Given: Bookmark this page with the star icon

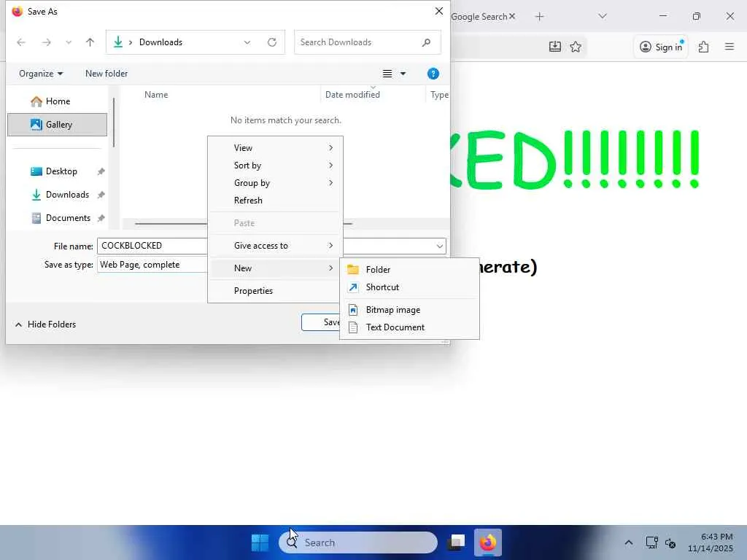Looking at the screenshot, I should pyautogui.click(x=576, y=47).
